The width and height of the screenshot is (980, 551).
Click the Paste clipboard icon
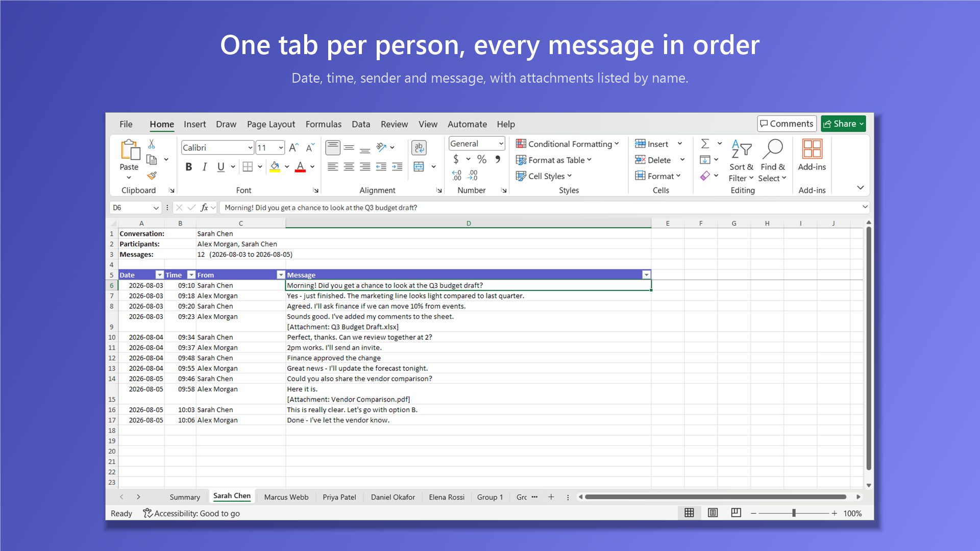[x=130, y=151]
